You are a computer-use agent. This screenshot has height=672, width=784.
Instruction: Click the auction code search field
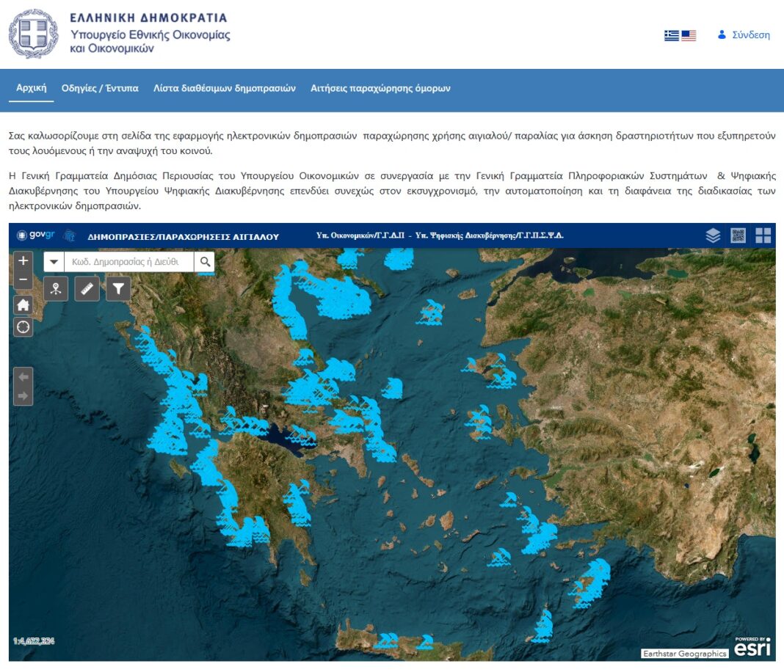128,262
